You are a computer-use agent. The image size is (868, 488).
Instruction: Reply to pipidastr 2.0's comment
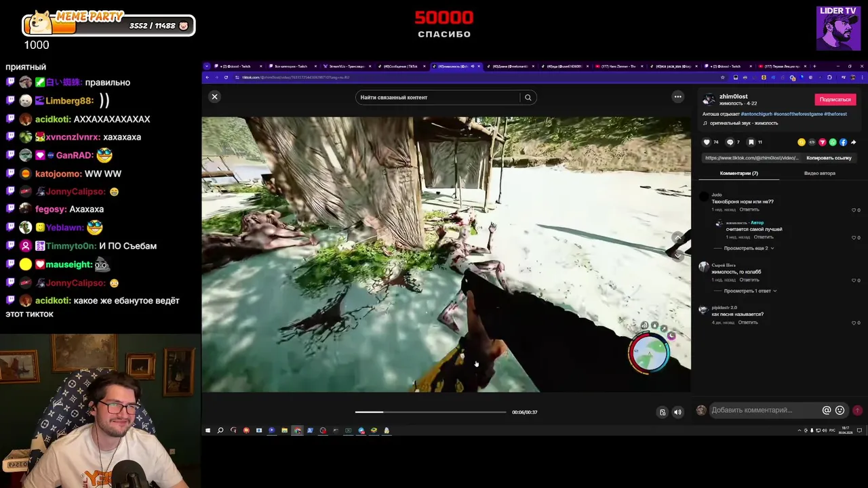748,323
